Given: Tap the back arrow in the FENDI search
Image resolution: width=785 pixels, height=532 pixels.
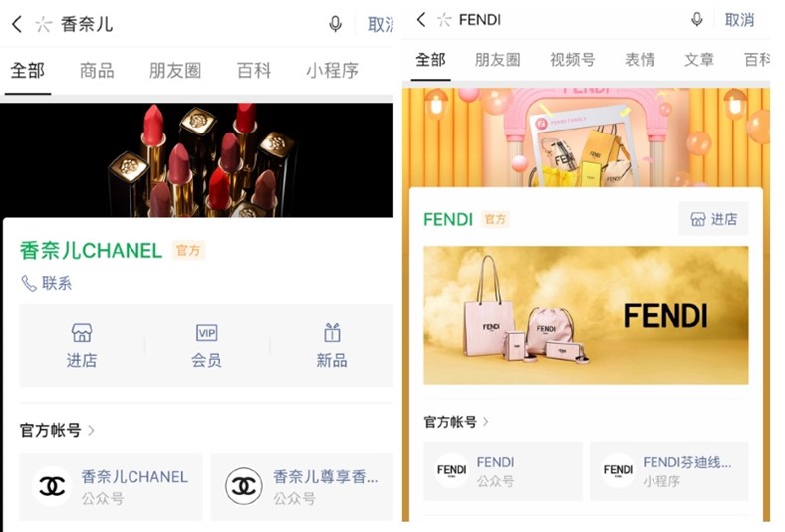Looking at the screenshot, I should click(421, 20).
